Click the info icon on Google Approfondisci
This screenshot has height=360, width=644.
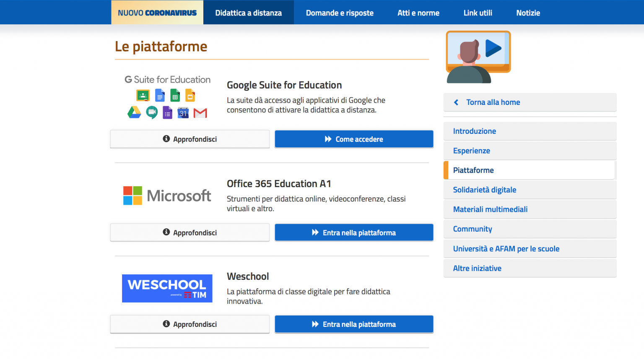(166, 138)
